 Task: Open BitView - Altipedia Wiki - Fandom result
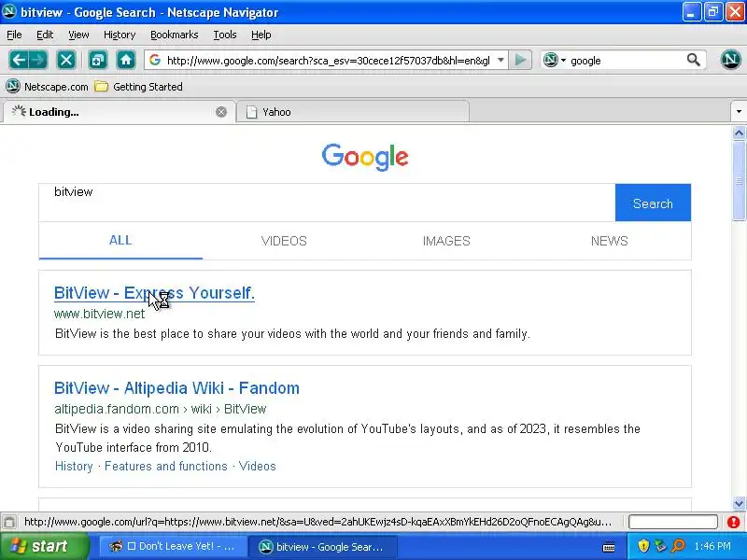(176, 388)
